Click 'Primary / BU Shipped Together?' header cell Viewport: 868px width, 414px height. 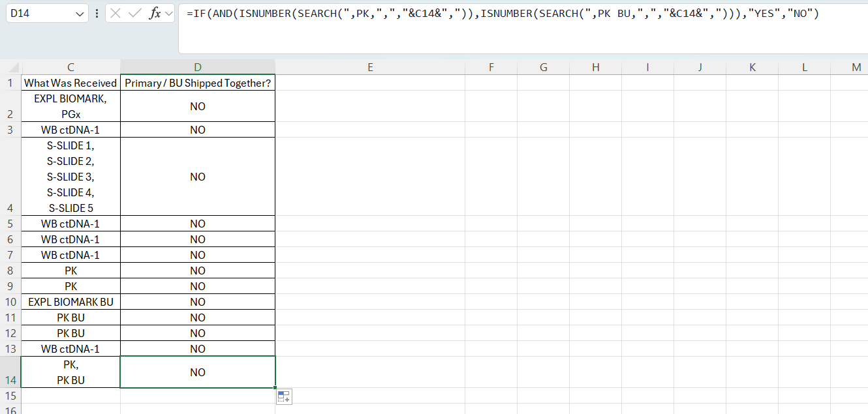pos(198,83)
